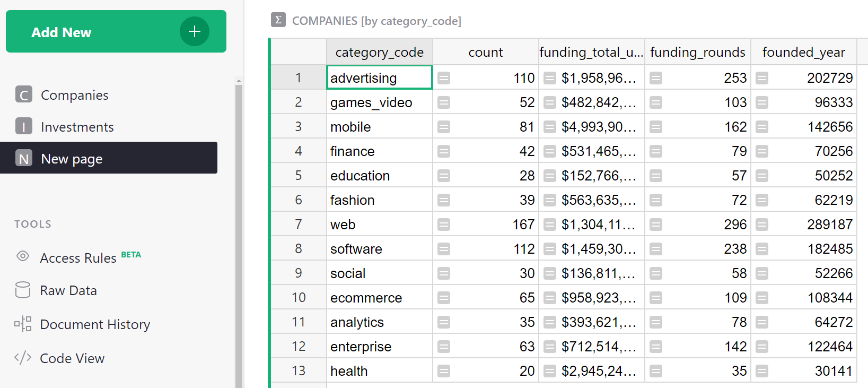
Task: Click the Access Rules eye icon
Action: (23, 256)
